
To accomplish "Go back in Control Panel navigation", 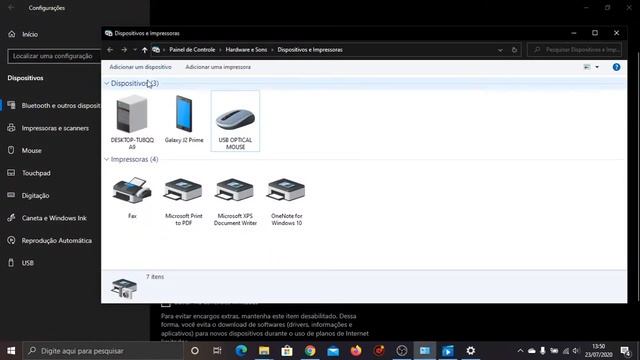I will tap(110, 50).
